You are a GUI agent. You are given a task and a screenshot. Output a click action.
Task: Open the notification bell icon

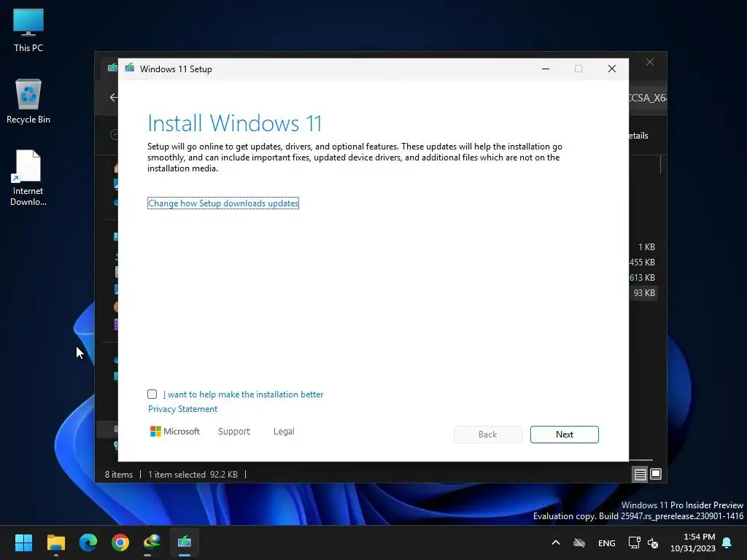(x=727, y=542)
